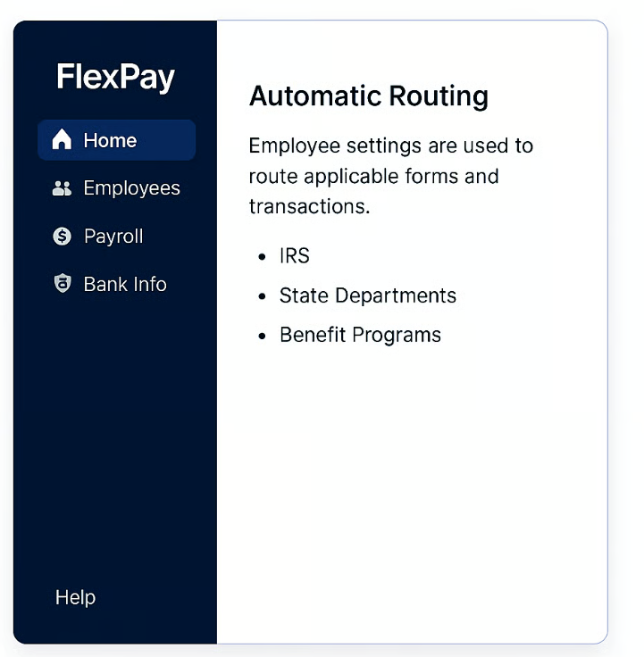644x657 pixels.
Task: Click the word "Routing" in the heading
Action: [438, 96]
